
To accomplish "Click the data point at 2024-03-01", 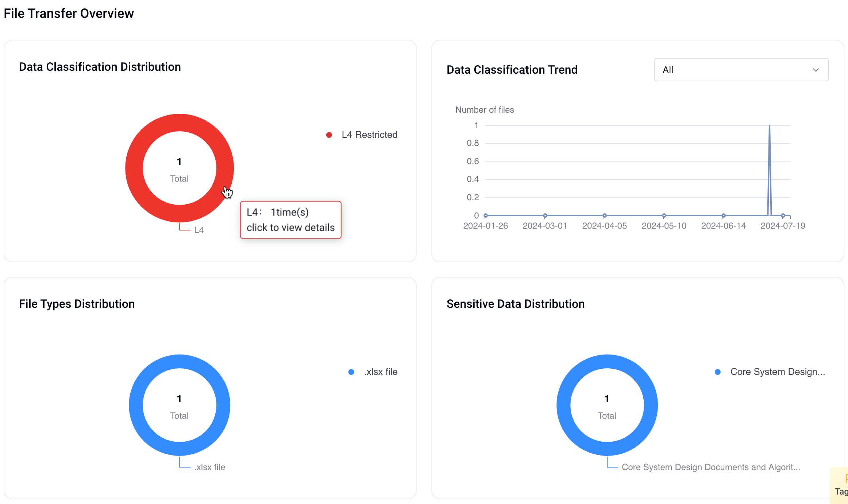I will coord(545,216).
